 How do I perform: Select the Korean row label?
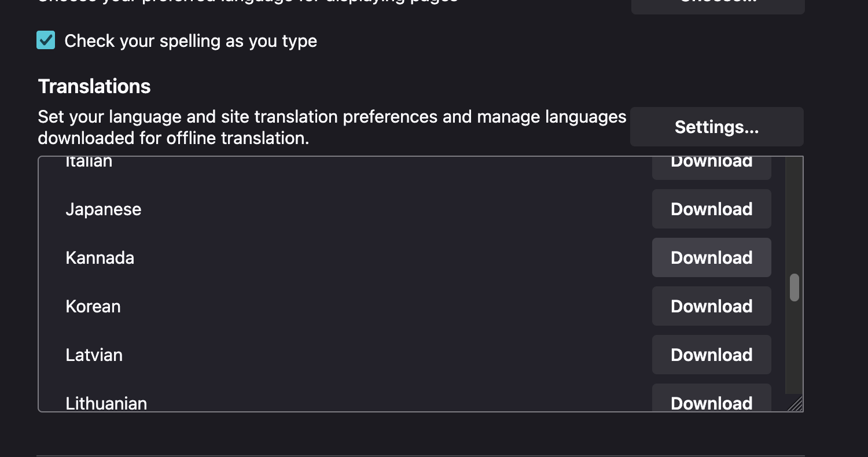(x=93, y=306)
